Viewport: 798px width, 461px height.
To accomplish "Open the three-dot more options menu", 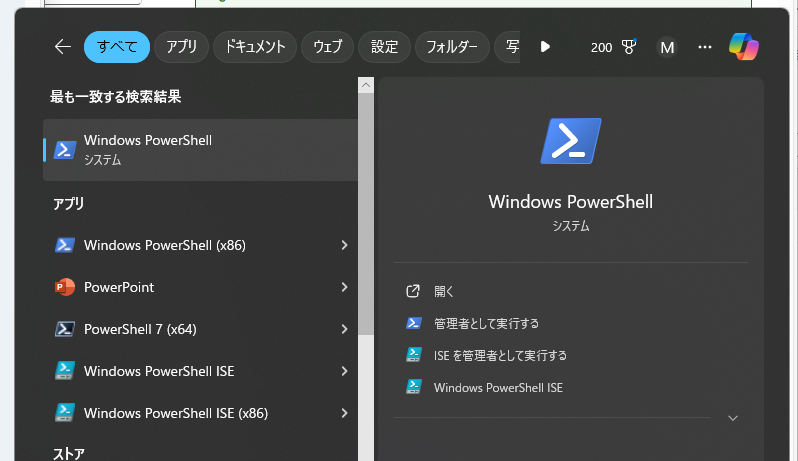I will [x=705, y=47].
